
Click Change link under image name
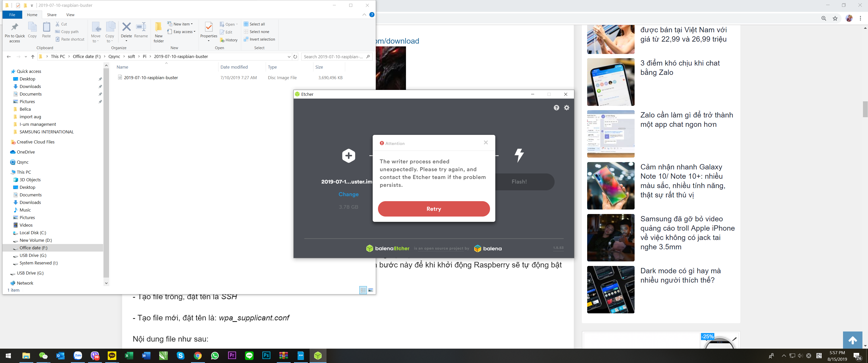pyautogui.click(x=348, y=194)
